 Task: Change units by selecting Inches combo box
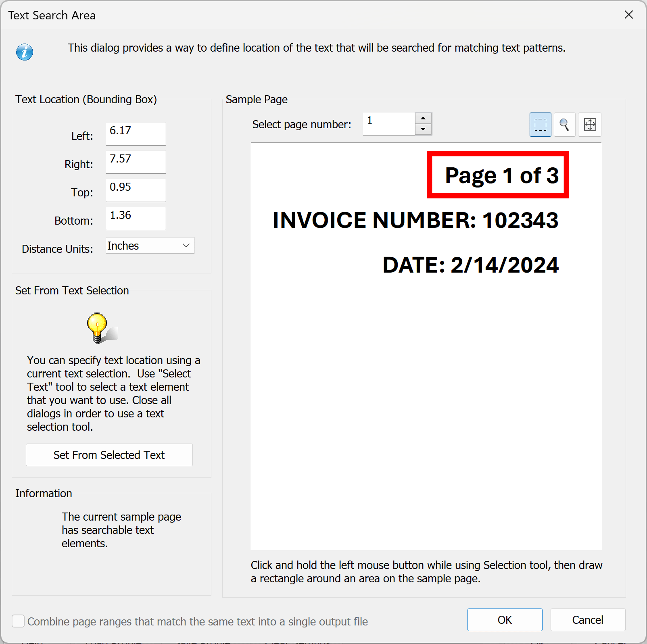click(x=149, y=245)
